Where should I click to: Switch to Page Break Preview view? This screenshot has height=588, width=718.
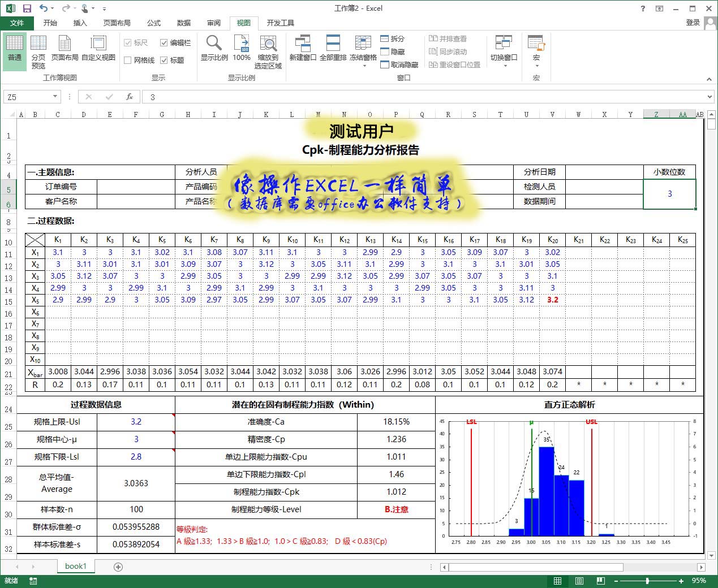point(38,51)
